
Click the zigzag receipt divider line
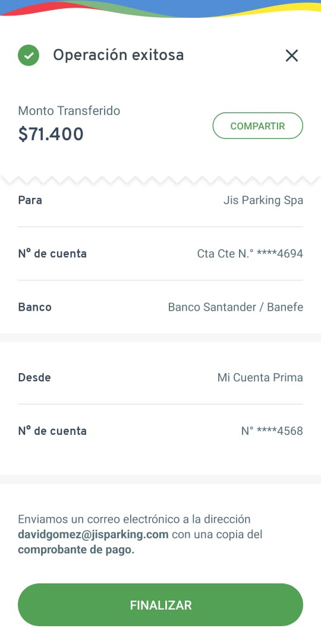(160, 180)
